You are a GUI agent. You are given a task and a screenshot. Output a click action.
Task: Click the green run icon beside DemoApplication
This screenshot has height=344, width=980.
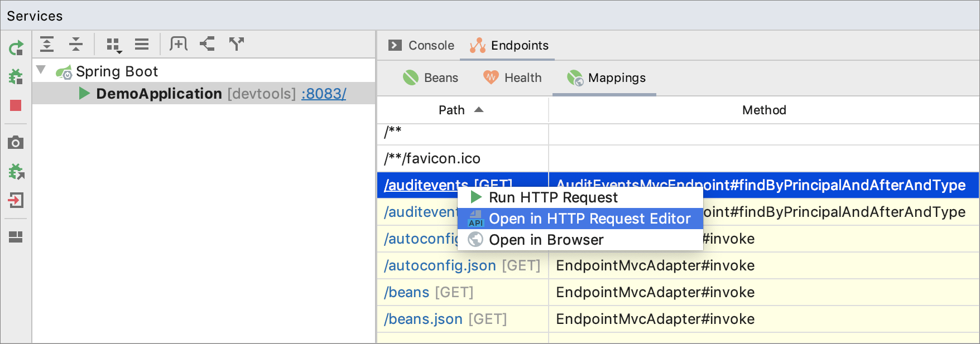tap(84, 93)
